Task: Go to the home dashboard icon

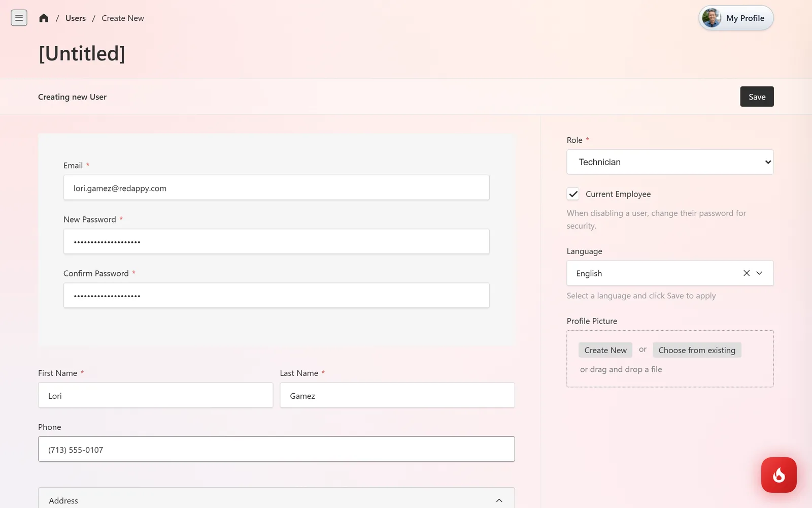Action: pos(44,18)
